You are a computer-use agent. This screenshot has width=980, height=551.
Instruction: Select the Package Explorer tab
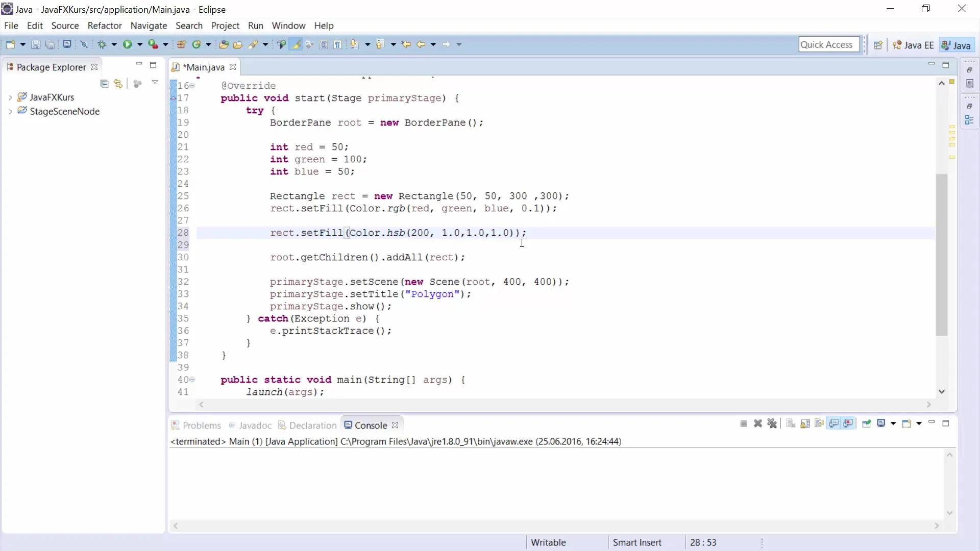51,67
